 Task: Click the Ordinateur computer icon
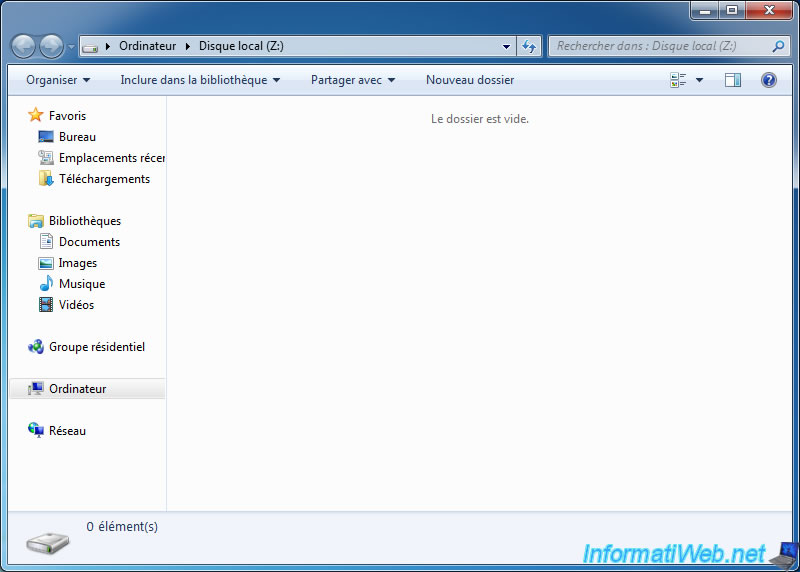(36, 388)
